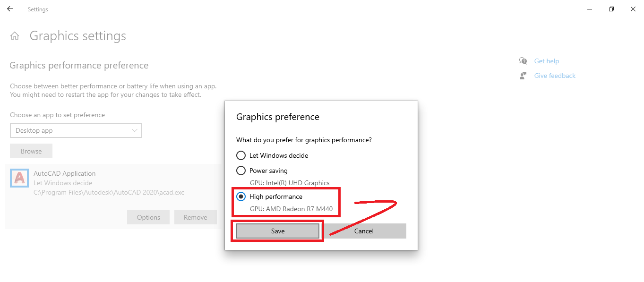Image resolution: width=644 pixels, height=282 pixels.
Task: Click the AutoCAD Application icon
Action: coord(19,179)
